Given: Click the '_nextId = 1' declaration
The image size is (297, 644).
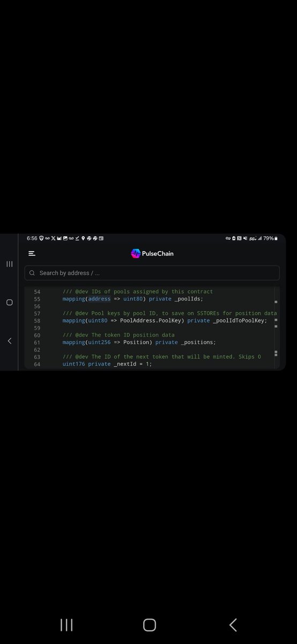Looking at the screenshot, I should pyautogui.click(x=132, y=364).
